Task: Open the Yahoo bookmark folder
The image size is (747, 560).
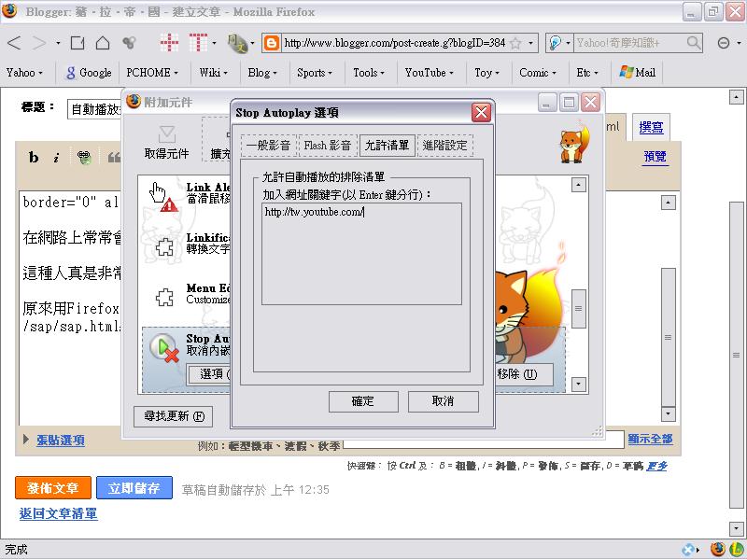Action: pos(24,73)
